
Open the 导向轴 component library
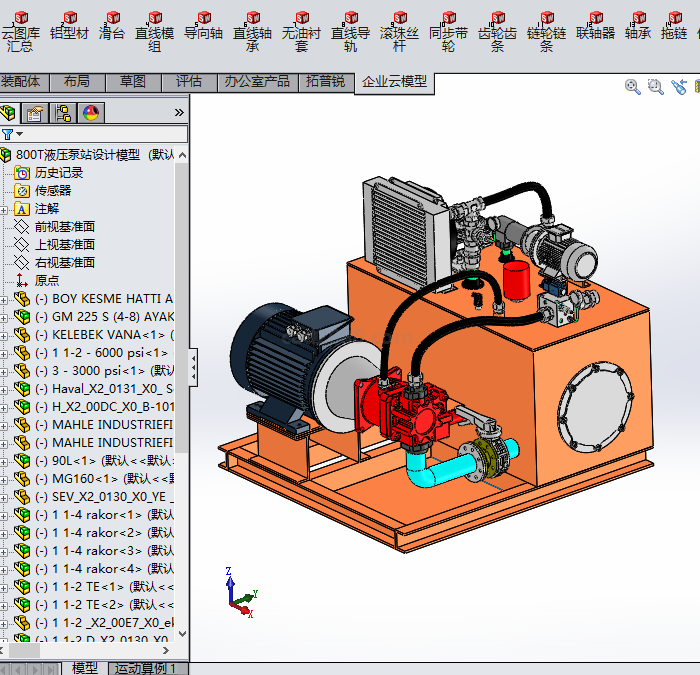(x=204, y=26)
